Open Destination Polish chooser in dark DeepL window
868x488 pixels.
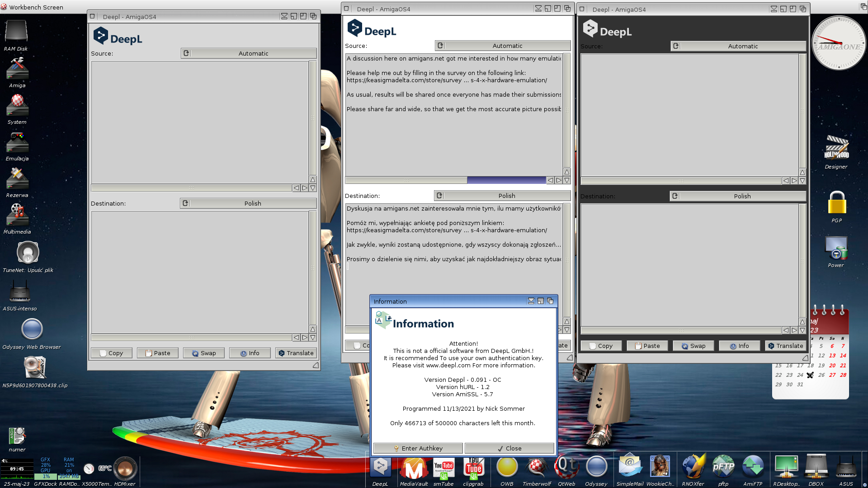point(738,196)
